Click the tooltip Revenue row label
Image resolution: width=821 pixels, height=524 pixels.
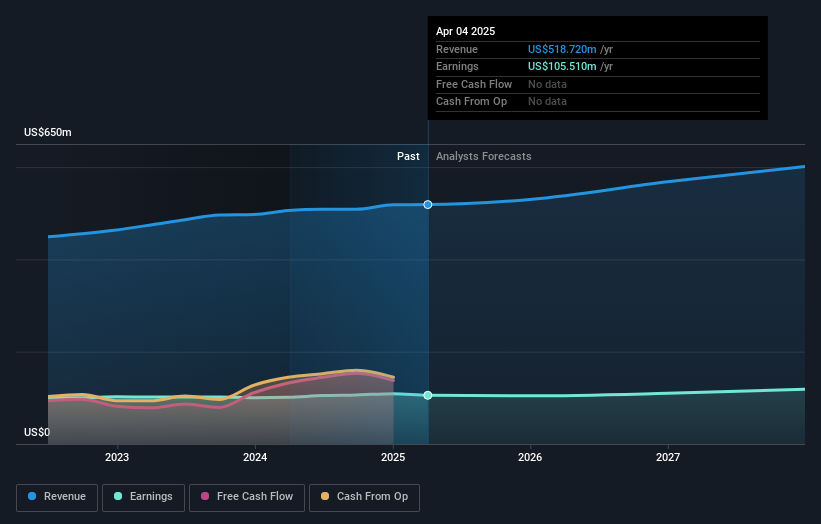pos(457,49)
